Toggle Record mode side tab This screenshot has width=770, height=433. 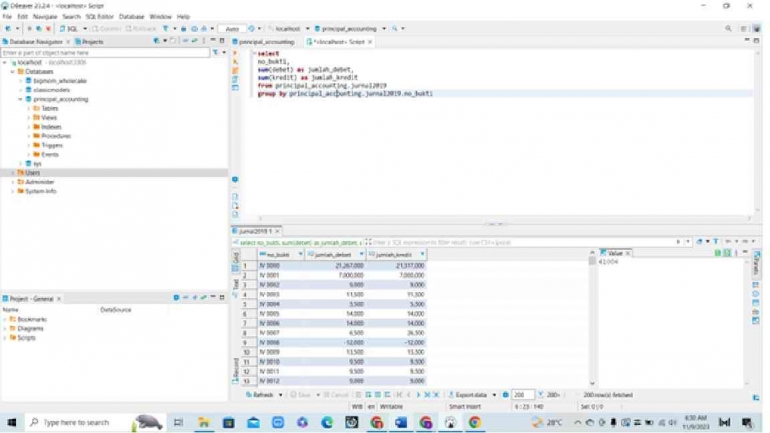(x=235, y=371)
